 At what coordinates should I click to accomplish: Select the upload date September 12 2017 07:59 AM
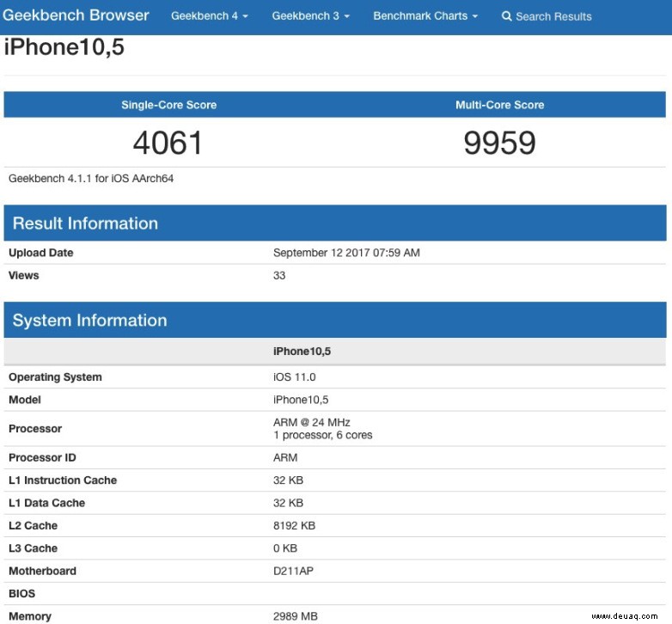point(346,253)
